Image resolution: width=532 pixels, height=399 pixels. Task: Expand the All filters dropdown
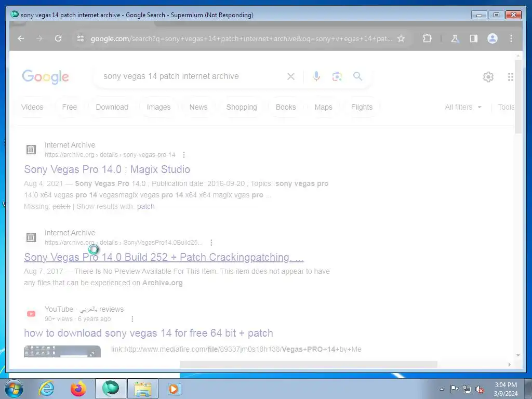(463, 107)
